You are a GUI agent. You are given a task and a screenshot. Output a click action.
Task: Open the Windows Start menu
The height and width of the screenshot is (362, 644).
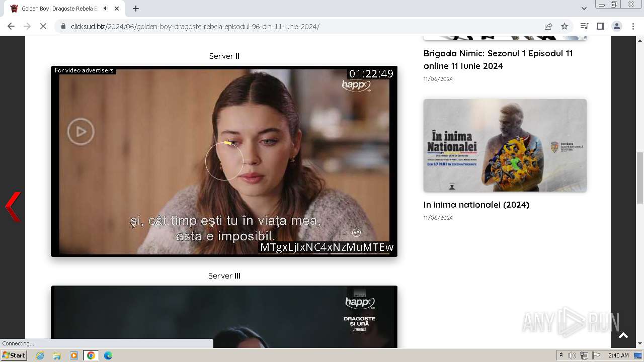point(14,355)
